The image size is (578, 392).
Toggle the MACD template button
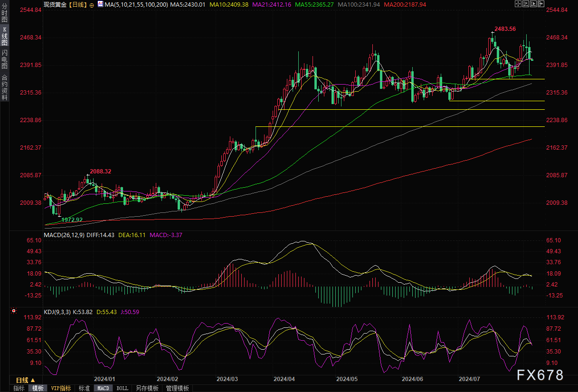(x=103, y=388)
